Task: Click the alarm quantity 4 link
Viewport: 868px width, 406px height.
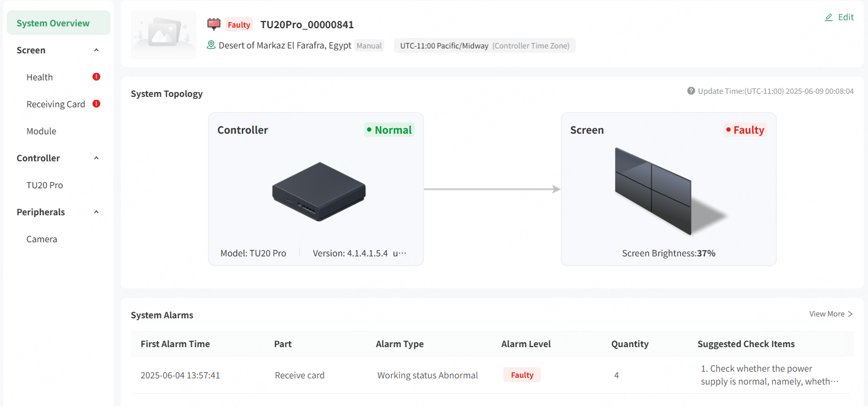Action: tap(616, 375)
